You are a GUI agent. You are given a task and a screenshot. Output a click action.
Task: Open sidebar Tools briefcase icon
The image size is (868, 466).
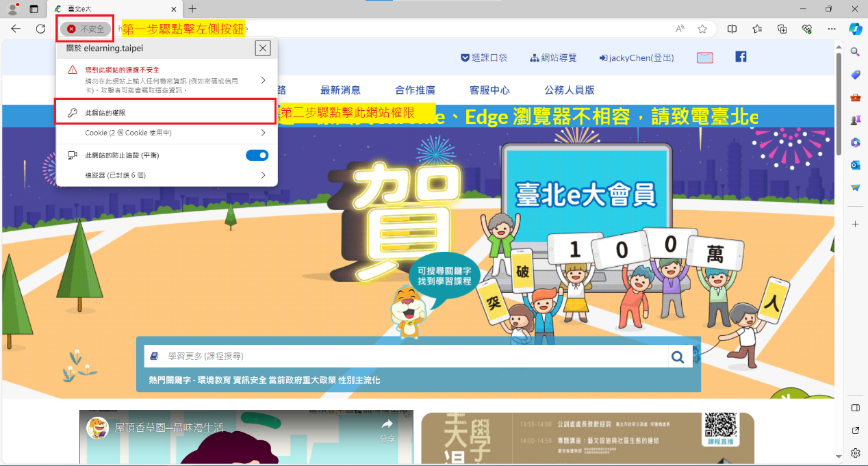coord(855,97)
